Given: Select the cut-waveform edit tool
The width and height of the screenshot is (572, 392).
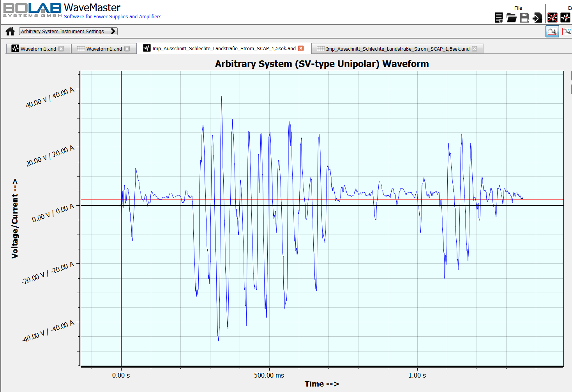Looking at the screenshot, I should [x=565, y=17].
